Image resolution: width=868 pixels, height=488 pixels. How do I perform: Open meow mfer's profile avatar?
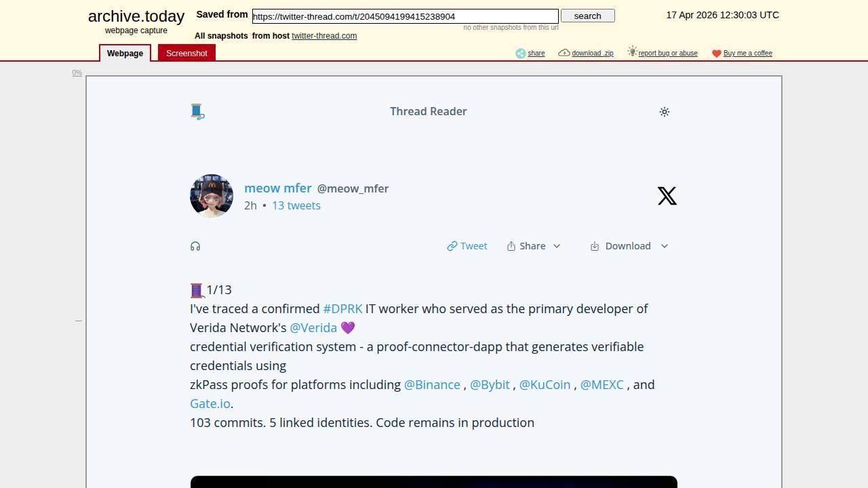(212, 196)
